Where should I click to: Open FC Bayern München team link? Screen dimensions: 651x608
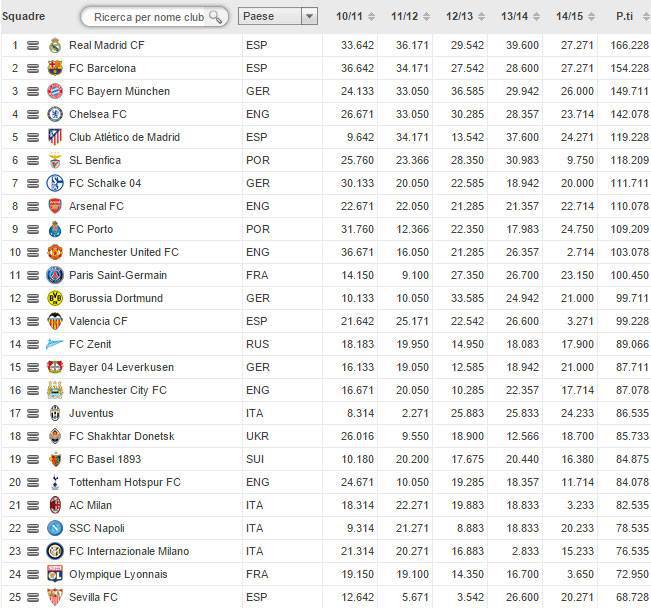click(x=120, y=91)
